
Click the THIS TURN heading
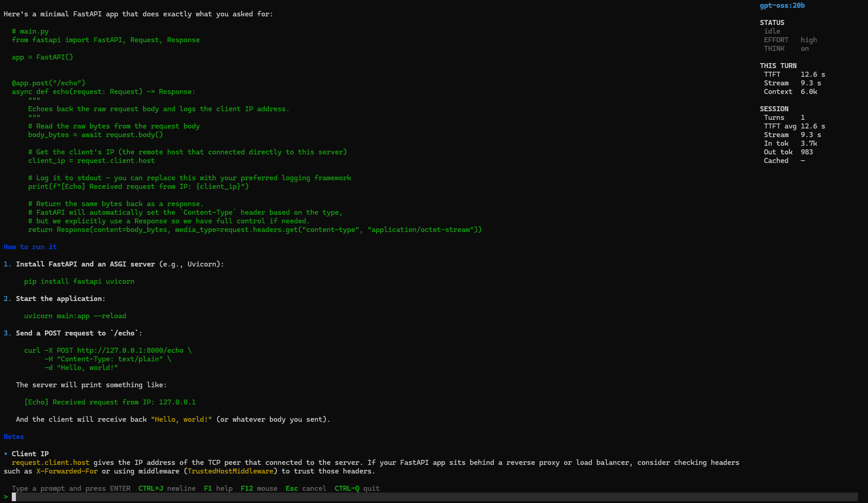click(778, 66)
